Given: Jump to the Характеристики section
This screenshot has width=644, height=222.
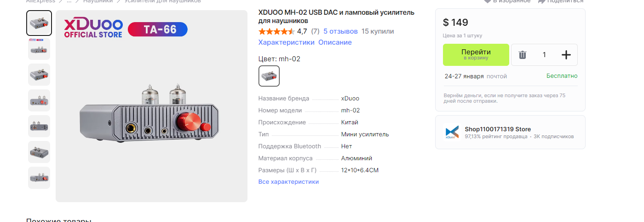Looking at the screenshot, I should click(286, 42).
